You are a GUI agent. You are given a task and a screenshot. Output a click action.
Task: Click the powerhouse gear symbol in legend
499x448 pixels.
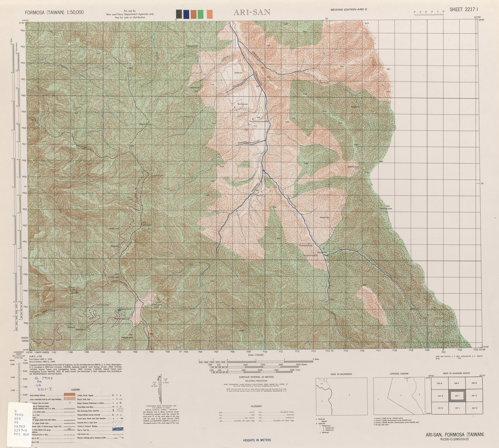120,403
